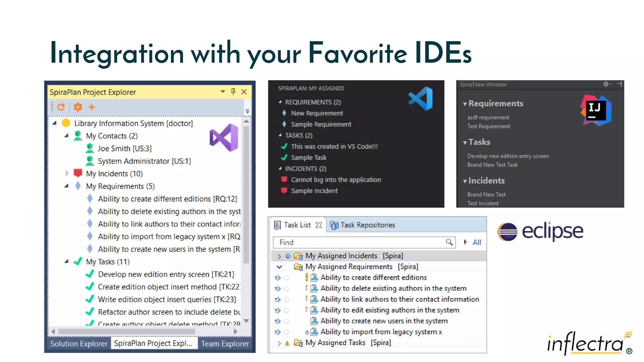The width and height of the screenshot is (644, 362).
Task: Close the Task List tab
Action: coord(319,225)
